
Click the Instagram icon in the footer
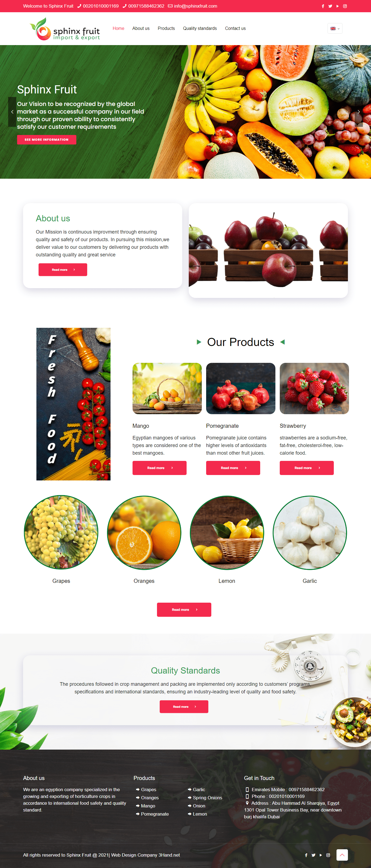[328, 855]
